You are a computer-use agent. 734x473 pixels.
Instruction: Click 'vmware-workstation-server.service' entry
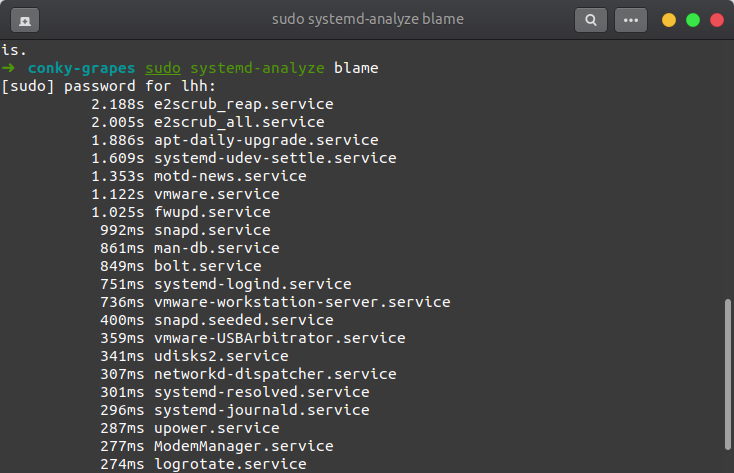click(302, 302)
